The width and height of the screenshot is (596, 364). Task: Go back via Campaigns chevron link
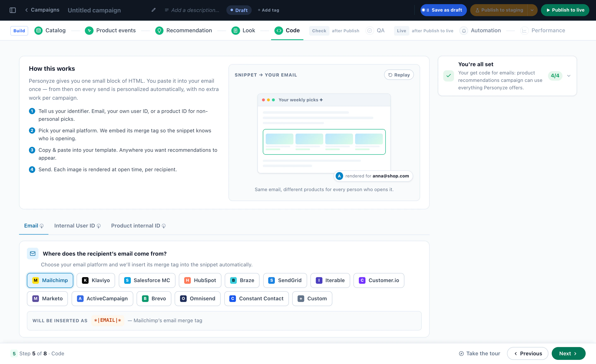(42, 10)
